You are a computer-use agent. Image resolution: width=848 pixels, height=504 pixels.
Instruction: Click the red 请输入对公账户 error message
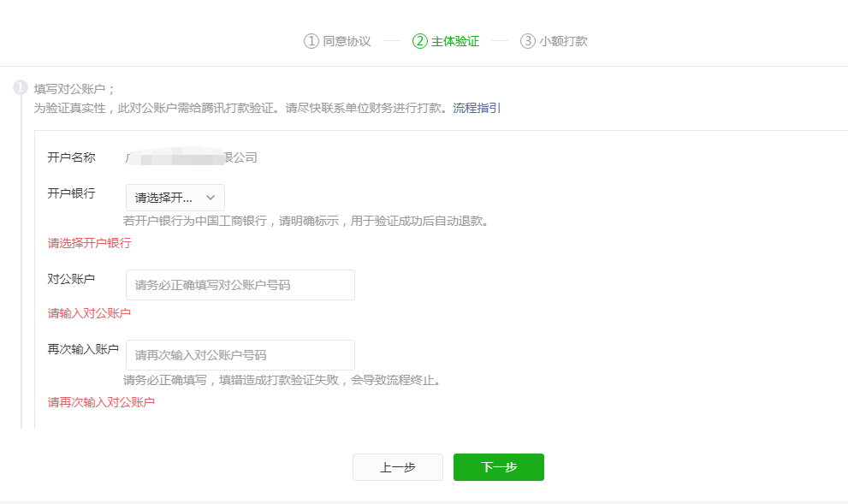pyautogui.click(x=89, y=313)
